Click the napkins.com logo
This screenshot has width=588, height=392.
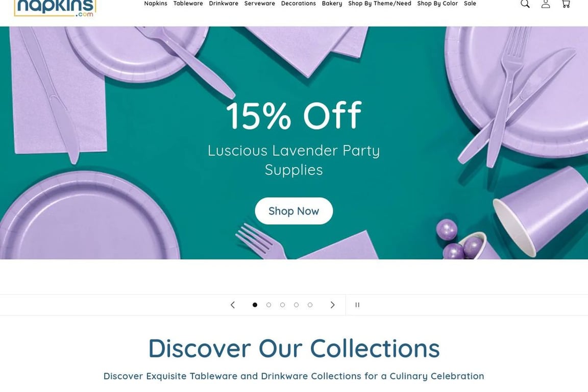pos(55,8)
